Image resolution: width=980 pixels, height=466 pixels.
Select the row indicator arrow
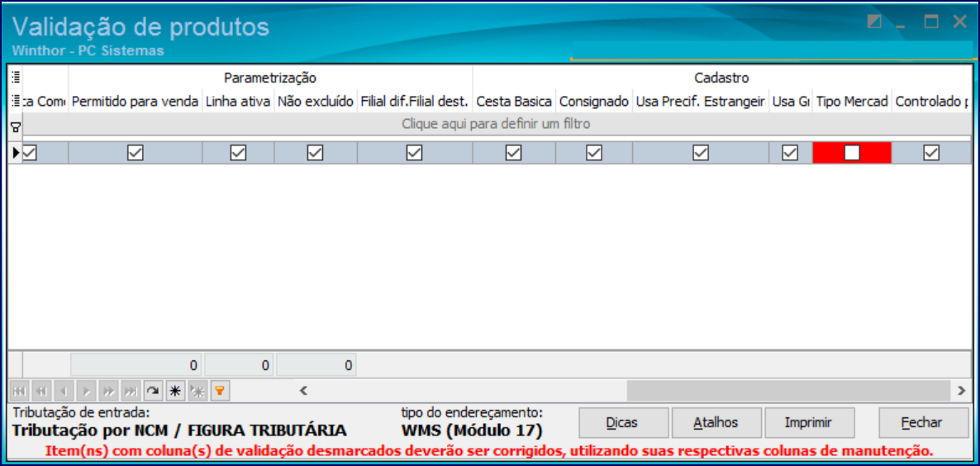tap(16, 152)
